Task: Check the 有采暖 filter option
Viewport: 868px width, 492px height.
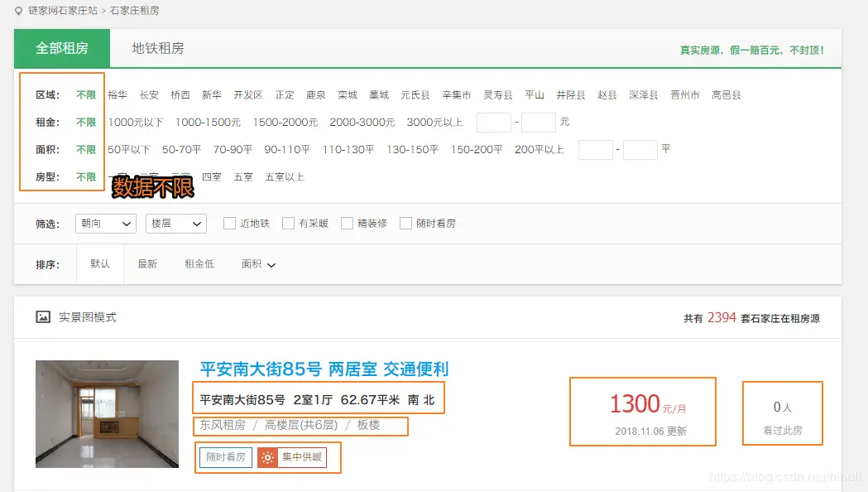Action: click(287, 222)
